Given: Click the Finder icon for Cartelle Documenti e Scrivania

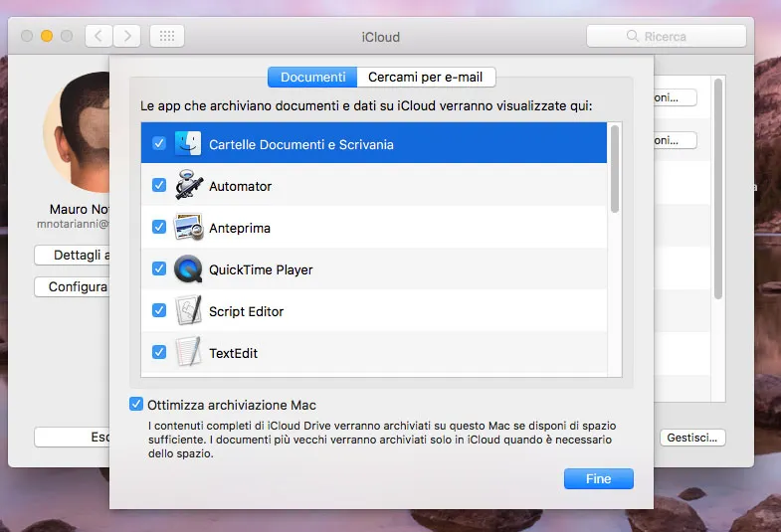Looking at the screenshot, I should tap(188, 144).
